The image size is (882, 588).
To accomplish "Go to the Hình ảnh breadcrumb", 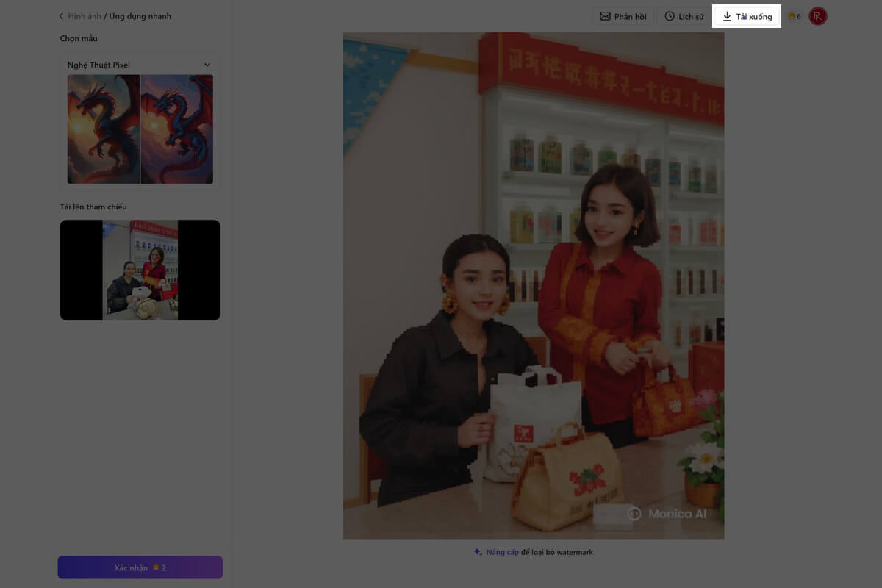I will point(85,16).
